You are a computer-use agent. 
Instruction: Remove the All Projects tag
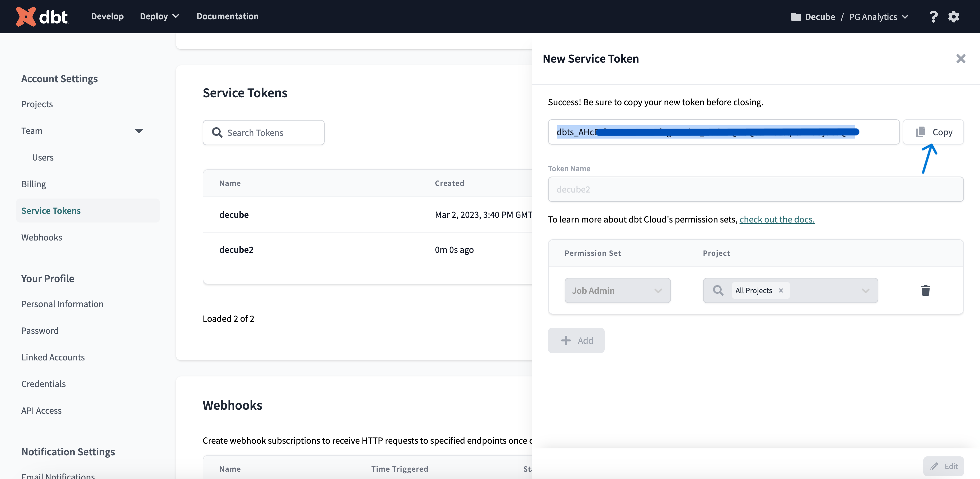[781, 290]
